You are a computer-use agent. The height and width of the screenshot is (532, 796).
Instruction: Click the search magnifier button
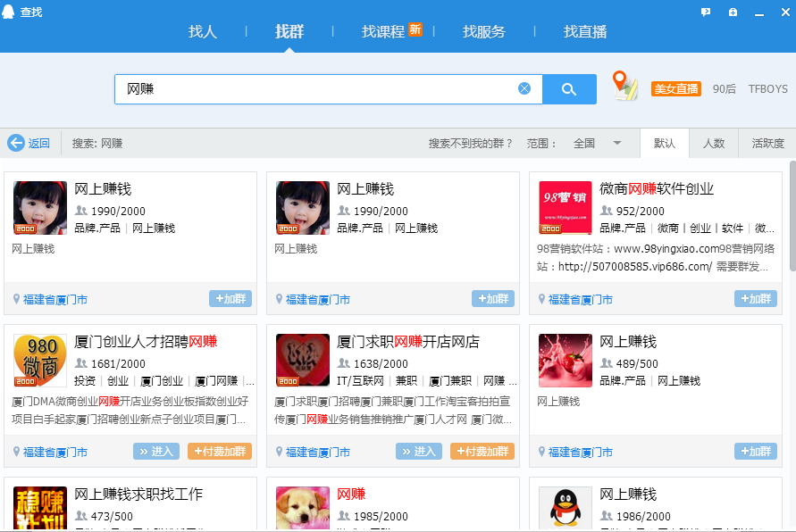[x=569, y=88]
